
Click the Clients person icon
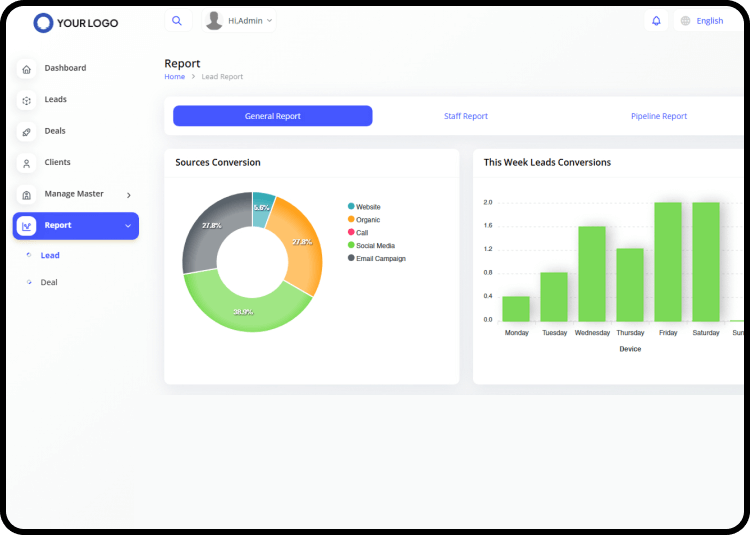(26, 163)
